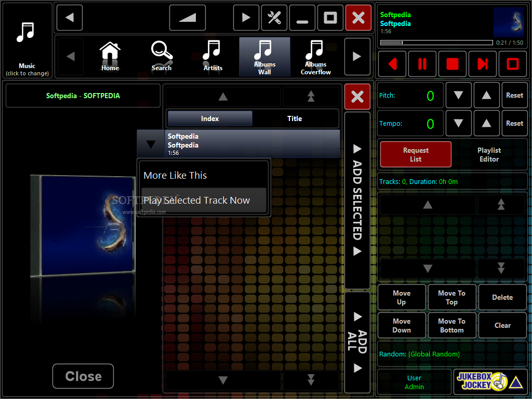532x399 pixels.
Task: Click the User Admin button
Action: (x=414, y=382)
